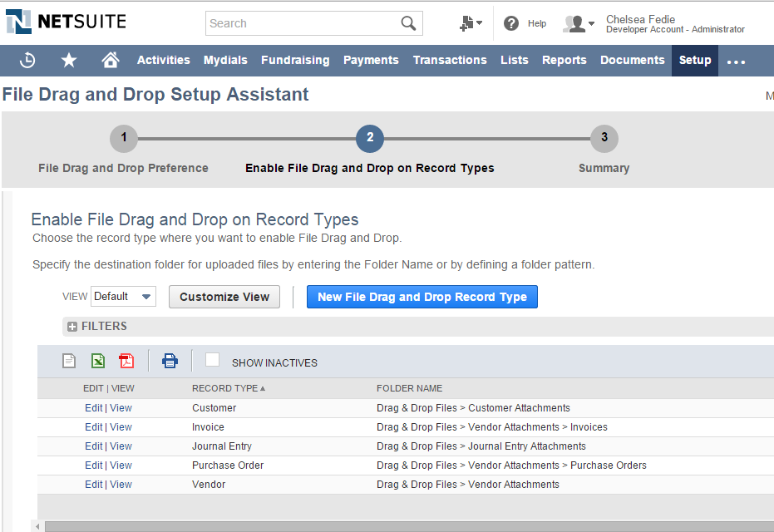Open the Help icon
This screenshot has height=532, width=774.
tap(510, 22)
